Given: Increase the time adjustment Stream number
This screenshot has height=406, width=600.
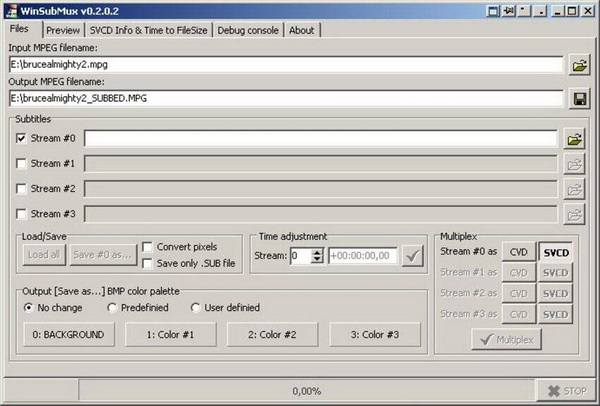Looking at the screenshot, I should pyautogui.click(x=318, y=252).
